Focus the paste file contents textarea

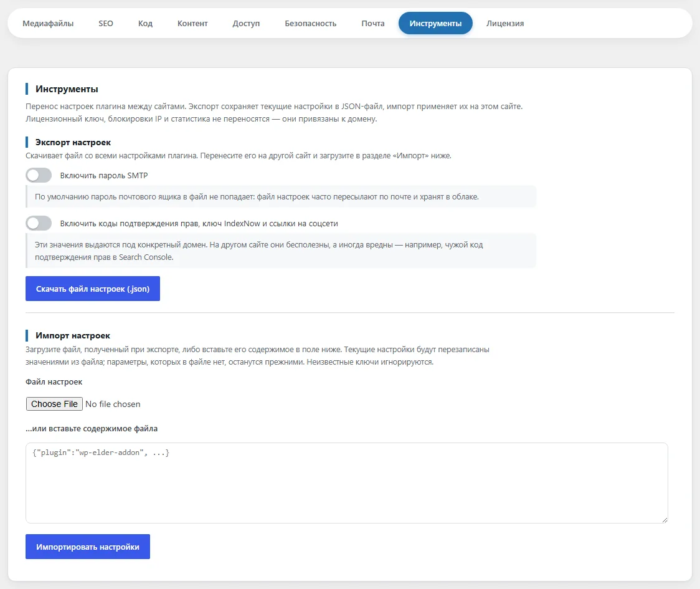point(347,483)
